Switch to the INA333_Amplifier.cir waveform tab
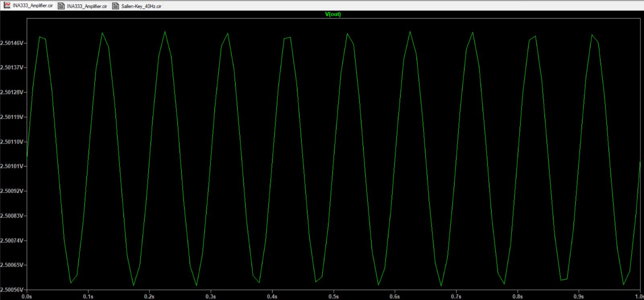 coord(32,6)
